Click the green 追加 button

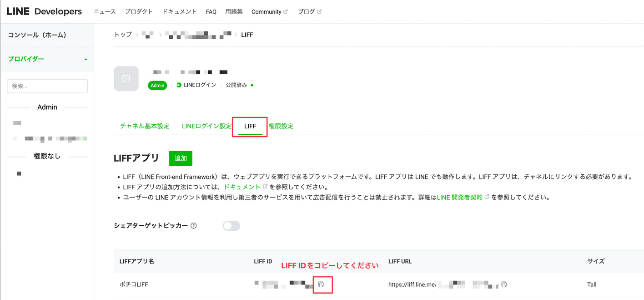181,158
